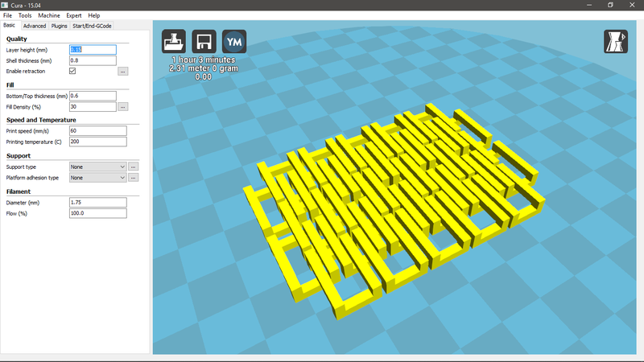644x362 pixels.
Task: Open the Help menu
Action: coord(93,15)
